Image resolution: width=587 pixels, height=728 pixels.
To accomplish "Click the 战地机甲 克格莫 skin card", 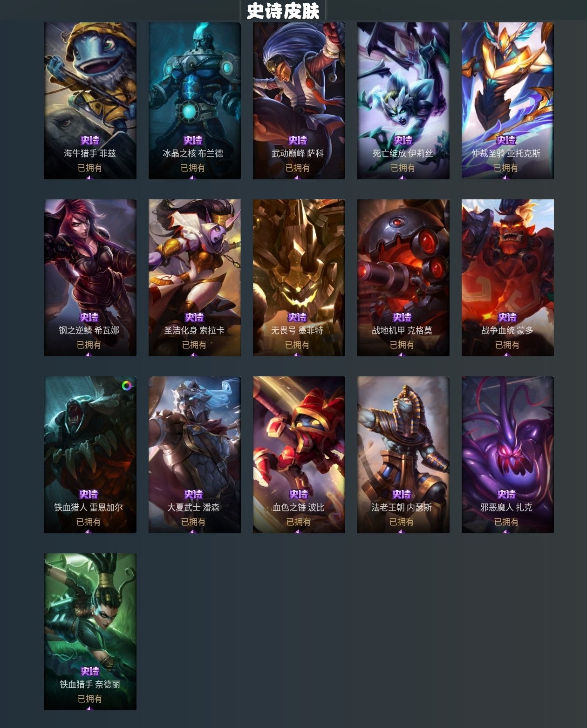I will point(403,278).
